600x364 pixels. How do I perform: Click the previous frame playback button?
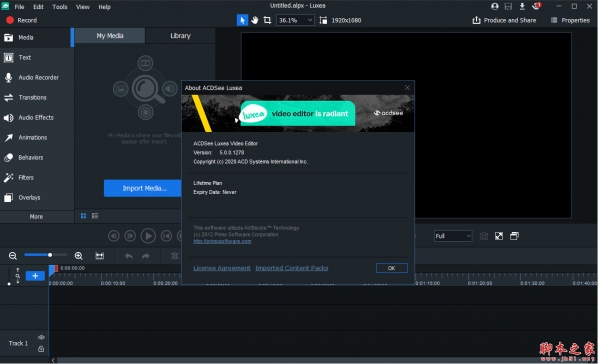click(x=114, y=236)
